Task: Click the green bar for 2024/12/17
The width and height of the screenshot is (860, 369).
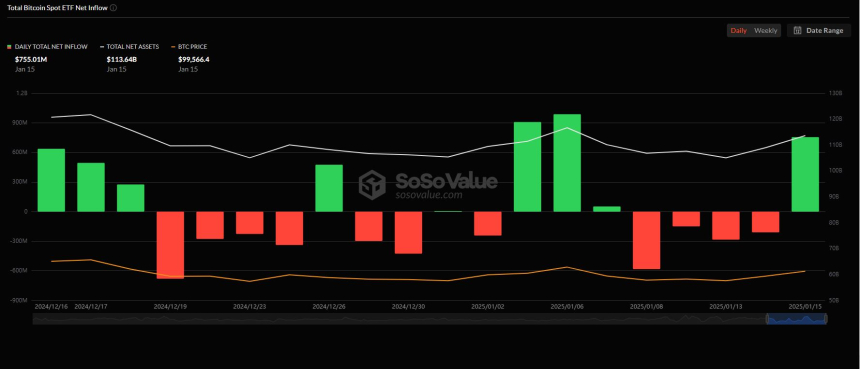Action: pyautogui.click(x=90, y=187)
